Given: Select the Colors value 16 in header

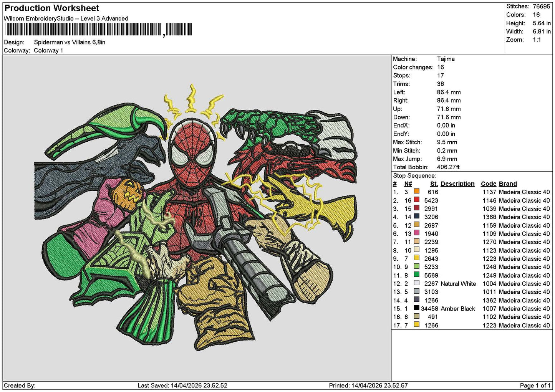Looking at the screenshot, I should tap(536, 15).
